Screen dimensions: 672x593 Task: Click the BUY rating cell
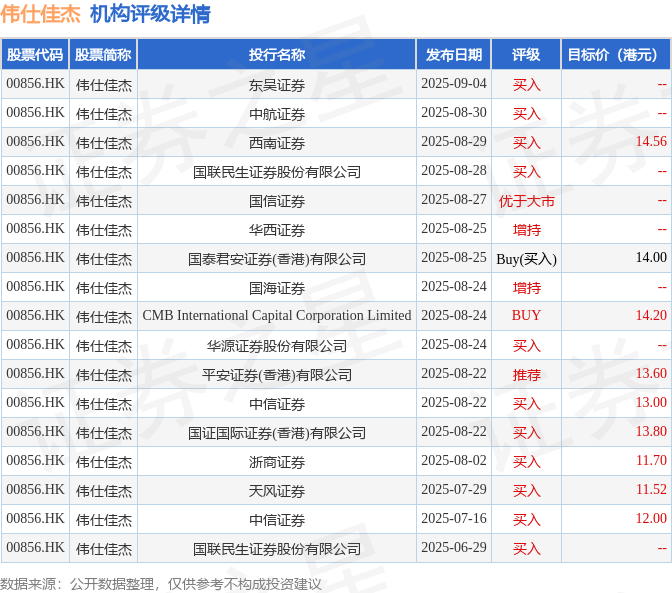pos(526,315)
